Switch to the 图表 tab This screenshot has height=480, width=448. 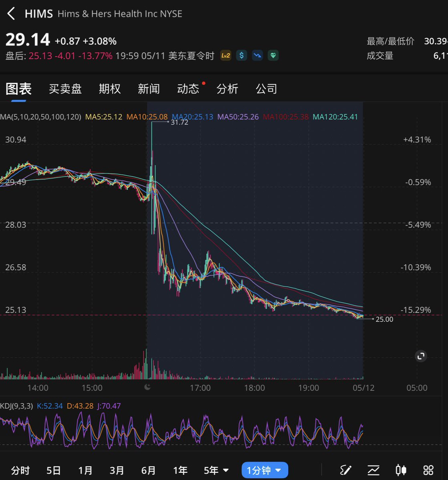[x=18, y=88]
